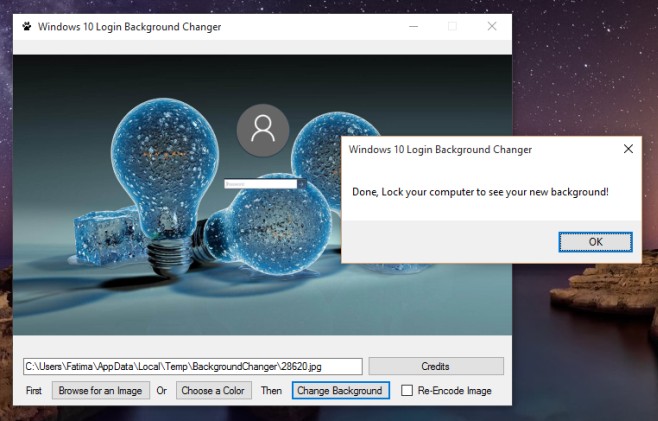Image resolution: width=658 pixels, height=421 pixels.
Task: Maximize the Login Background Changer window
Action: point(452,26)
